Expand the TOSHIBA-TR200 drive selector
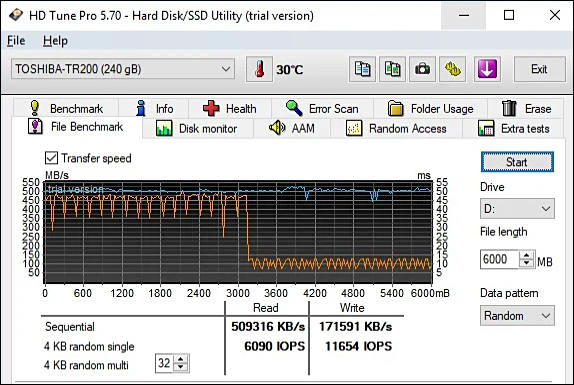The width and height of the screenshot is (574, 385). 123,69
